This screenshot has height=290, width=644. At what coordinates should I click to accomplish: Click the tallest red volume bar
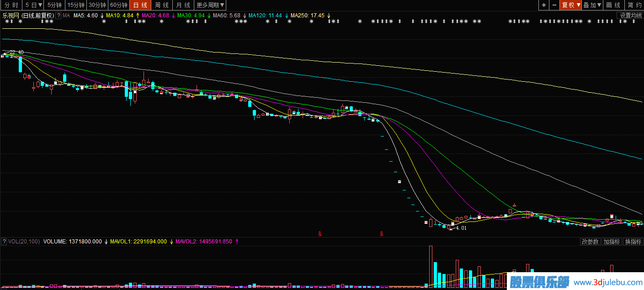point(431,267)
